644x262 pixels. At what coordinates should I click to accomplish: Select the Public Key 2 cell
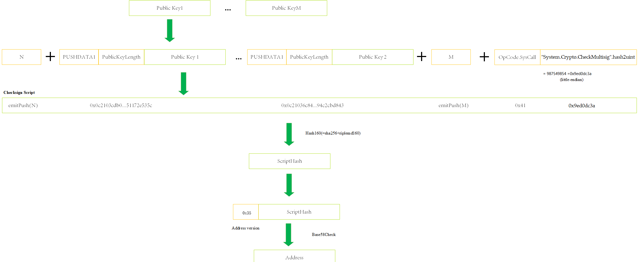pos(373,57)
